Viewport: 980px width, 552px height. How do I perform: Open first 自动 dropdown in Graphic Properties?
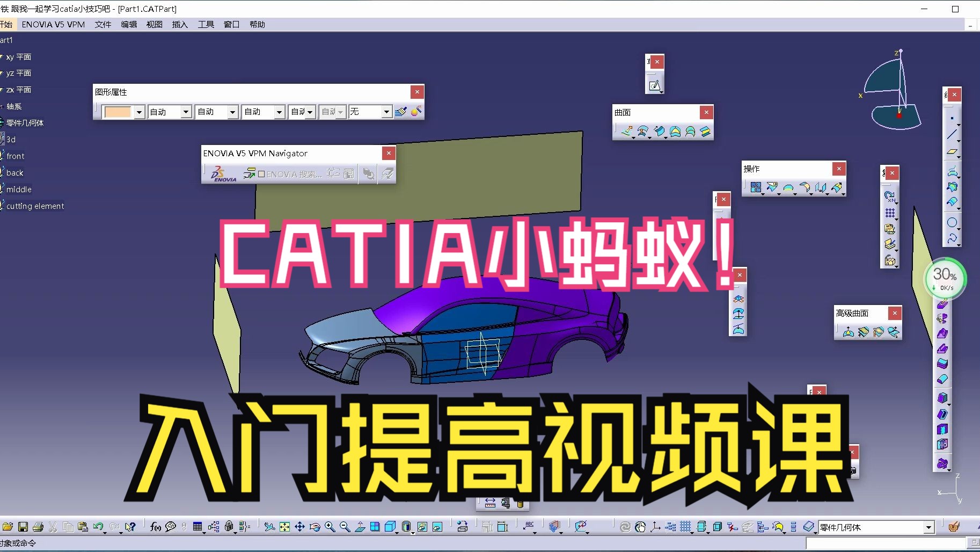pos(186,112)
